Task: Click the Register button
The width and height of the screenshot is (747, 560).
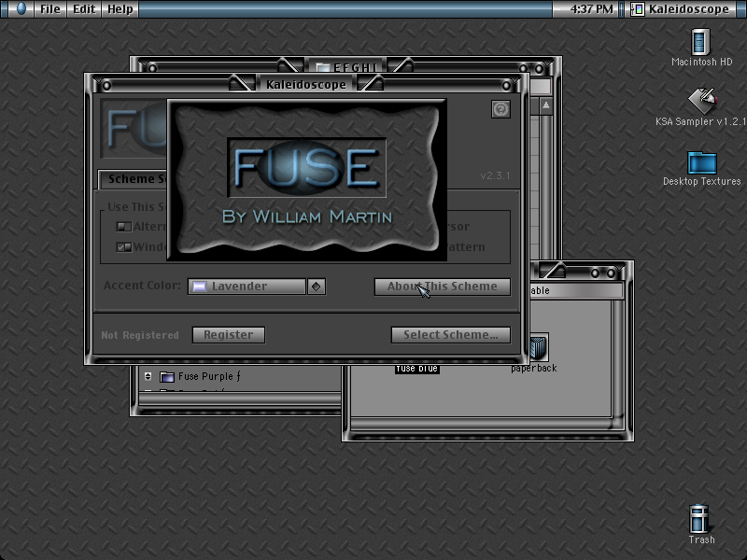Action: (x=229, y=335)
